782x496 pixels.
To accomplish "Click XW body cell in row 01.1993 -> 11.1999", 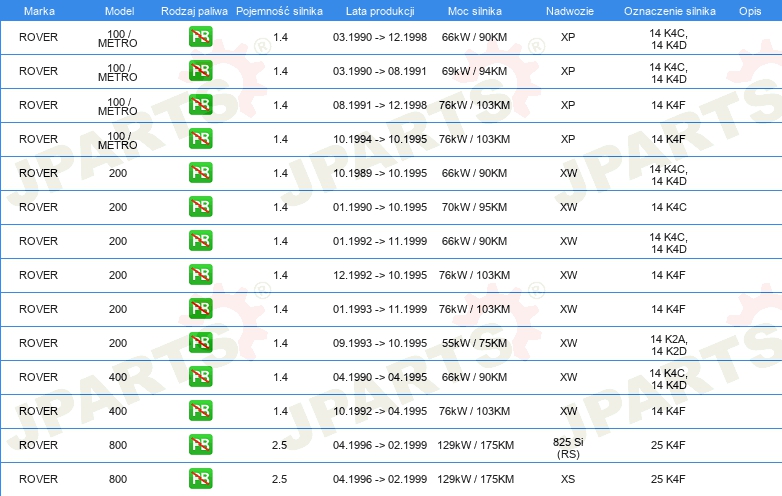I will tap(568, 309).
